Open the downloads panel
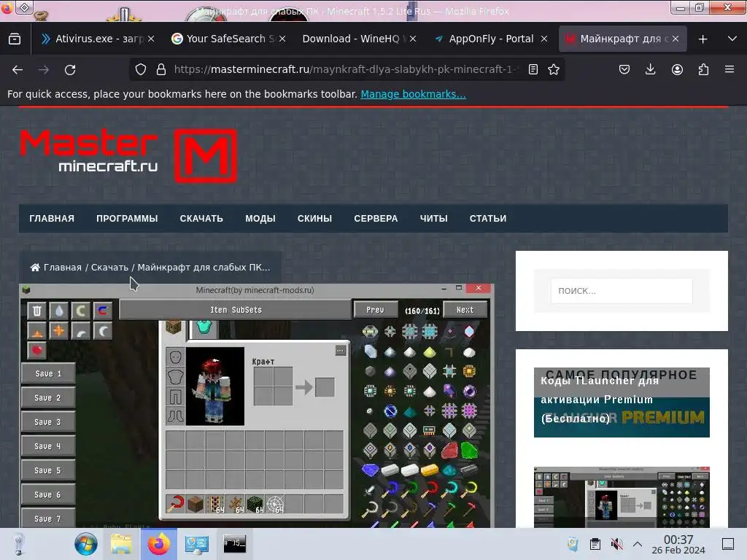 point(650,69)
